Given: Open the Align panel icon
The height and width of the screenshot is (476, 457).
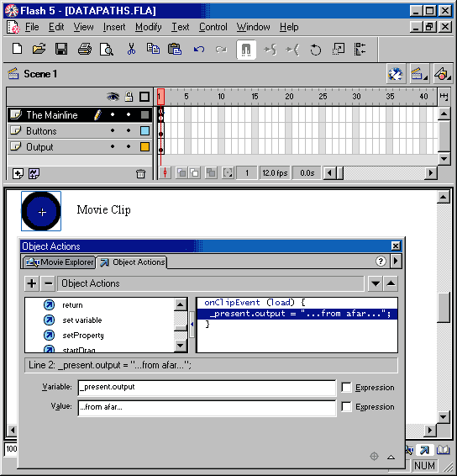Looking at the screenshot, I should [x=360, y=49].
